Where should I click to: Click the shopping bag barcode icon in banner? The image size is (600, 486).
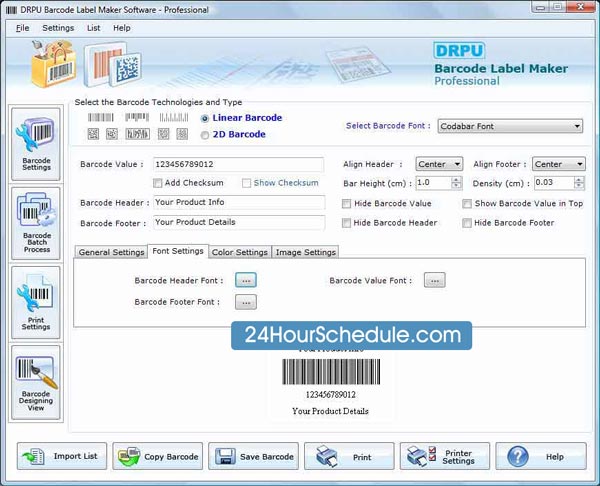click(x=54, y=64)
